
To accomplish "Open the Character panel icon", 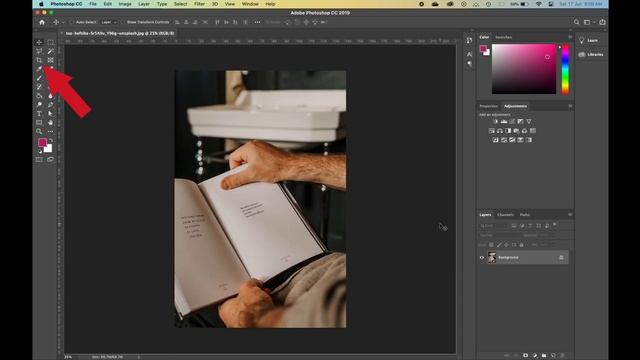I will (x=469, y=54).
